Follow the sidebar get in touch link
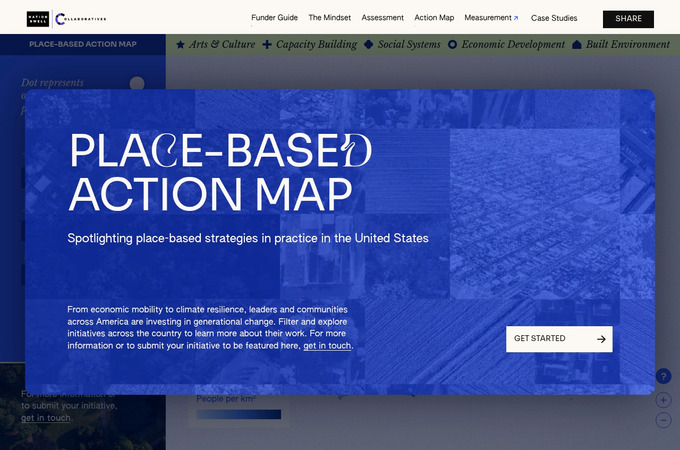The height and width of the screenshot is (450, 680). [x=46, y=418]
